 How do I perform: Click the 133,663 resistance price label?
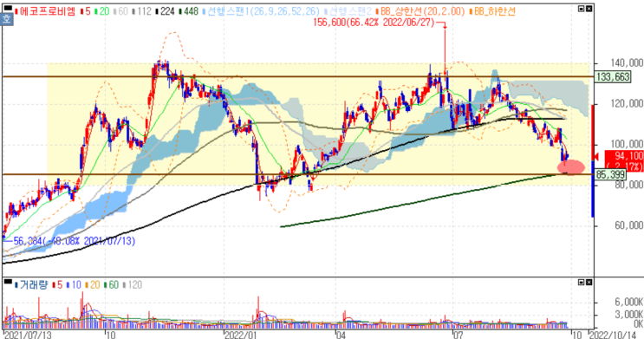pos(613,77)
